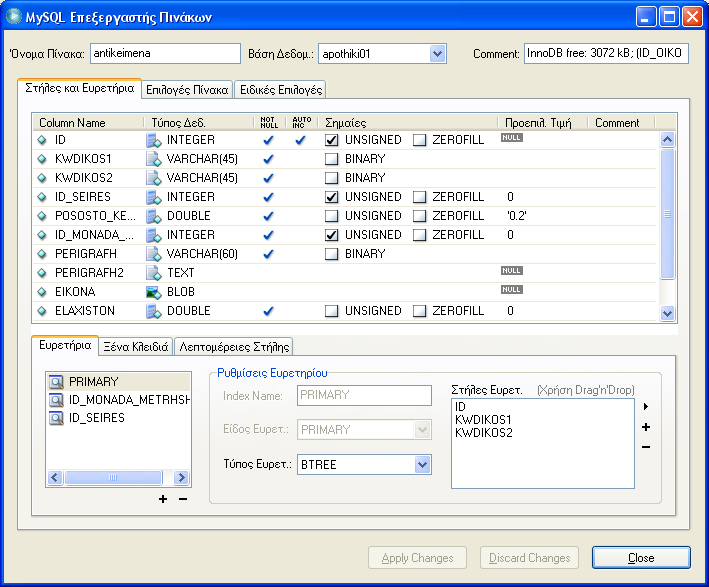Click the Comment field with InnoDB free

click(606, 53)
